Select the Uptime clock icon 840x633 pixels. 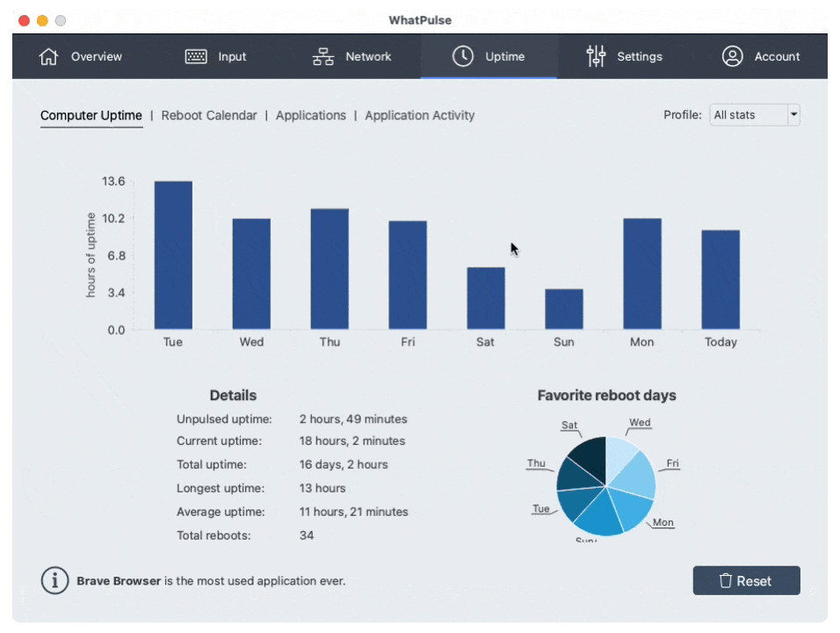pos(462,55)
